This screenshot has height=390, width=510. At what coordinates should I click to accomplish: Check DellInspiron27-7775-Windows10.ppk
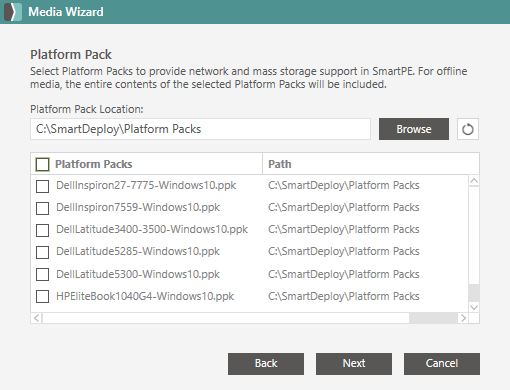[42, 186]
